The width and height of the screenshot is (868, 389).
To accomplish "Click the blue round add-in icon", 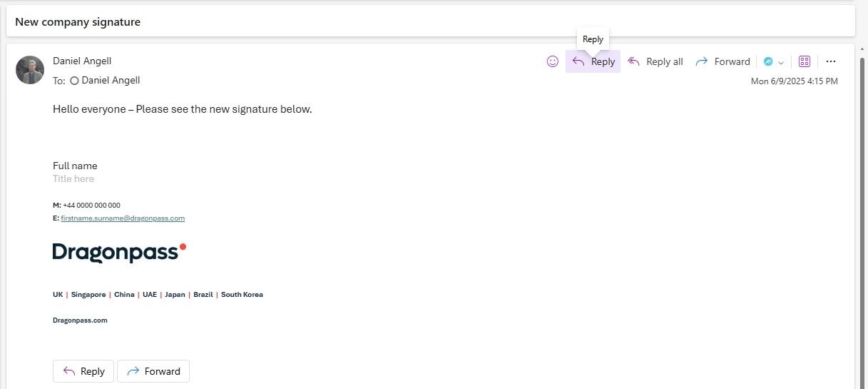I will click(x=768, y=61).
